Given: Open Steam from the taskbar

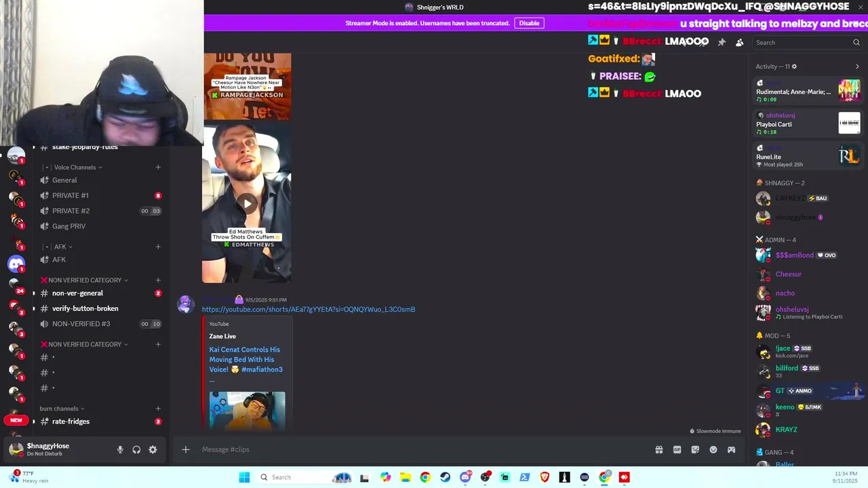Looking at the screenshot, I should (x=445, y=477).
